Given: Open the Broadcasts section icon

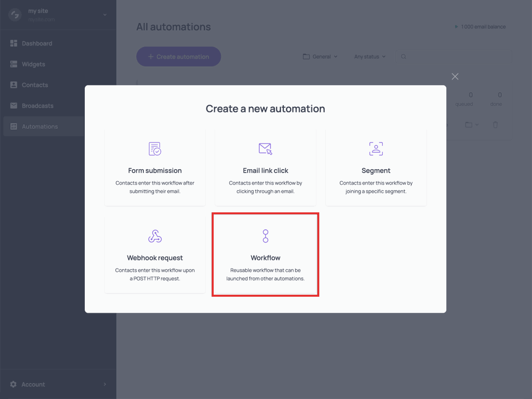Looking at the screenshot, I should coord(14,106).
